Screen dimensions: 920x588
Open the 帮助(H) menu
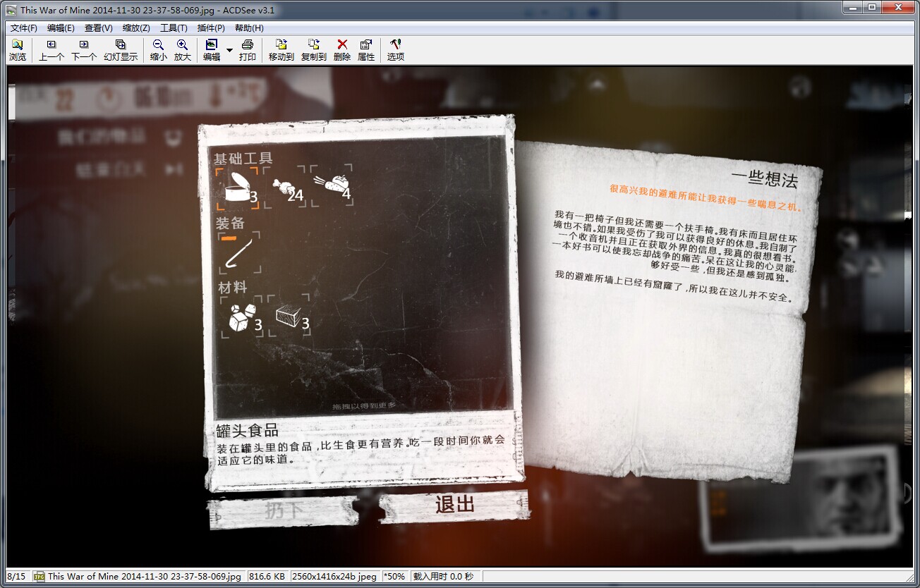(x=249, y=28)
